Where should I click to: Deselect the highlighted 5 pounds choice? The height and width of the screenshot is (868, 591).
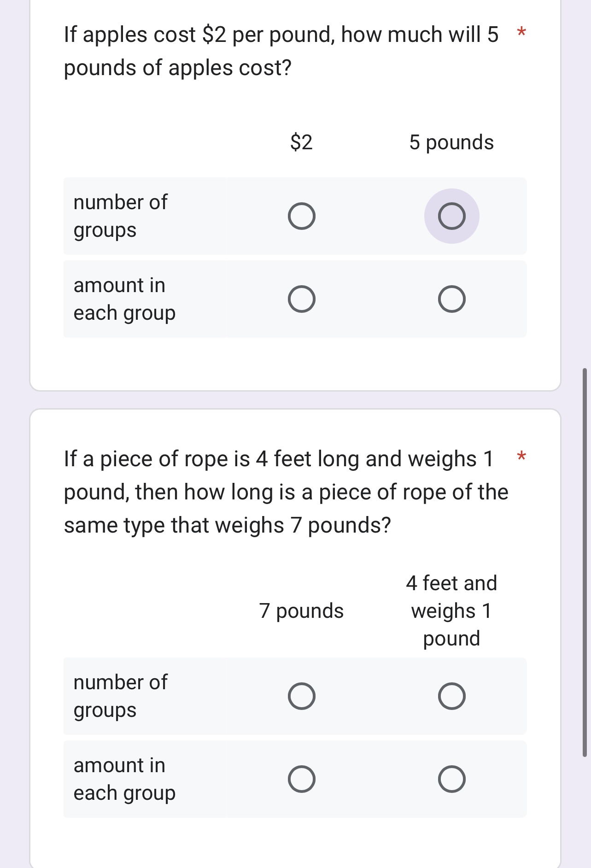pyautogui.click(x=452, y=215)
